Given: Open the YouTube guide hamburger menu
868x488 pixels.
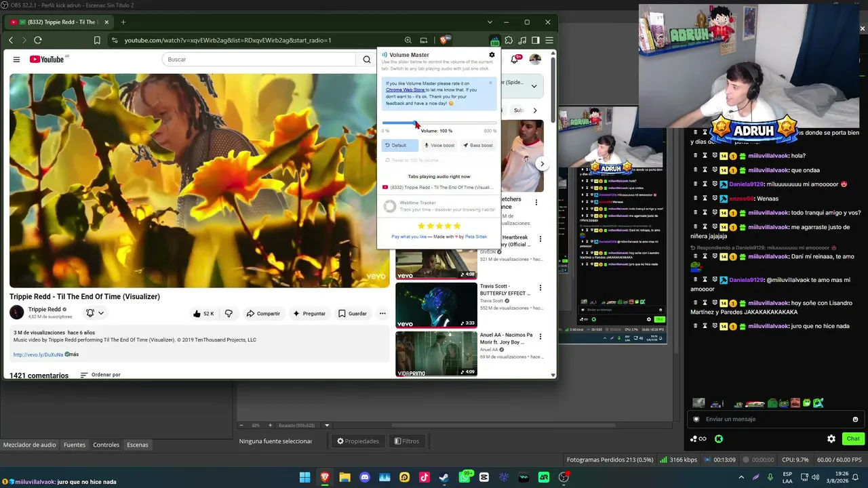Looking at the screenshot, I should [16, 60].
